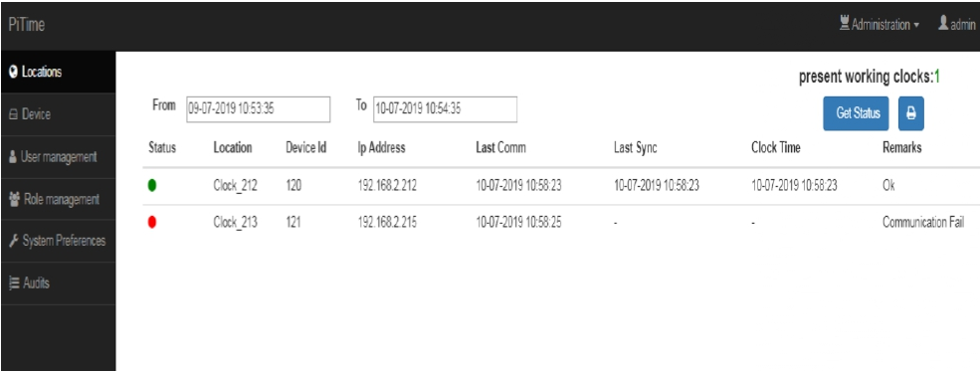Click the Audits list icon

(14, 282)
